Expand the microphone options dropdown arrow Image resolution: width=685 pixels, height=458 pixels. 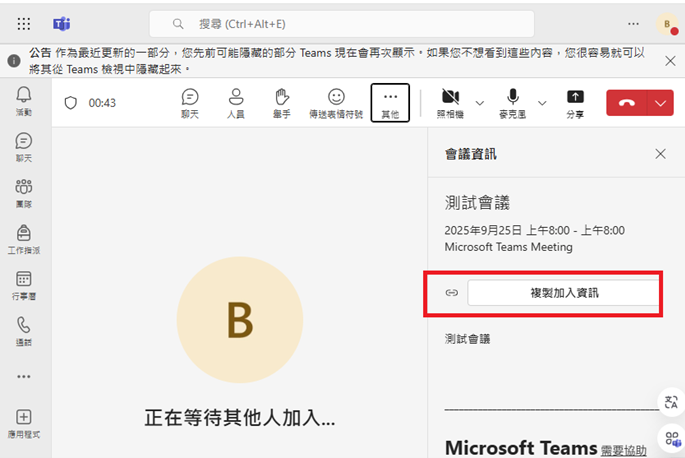click(543, 102)
